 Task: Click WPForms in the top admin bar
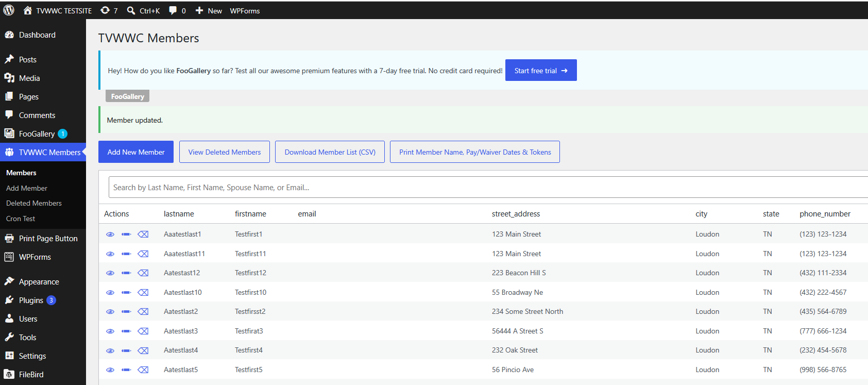[x=245, y=11]
